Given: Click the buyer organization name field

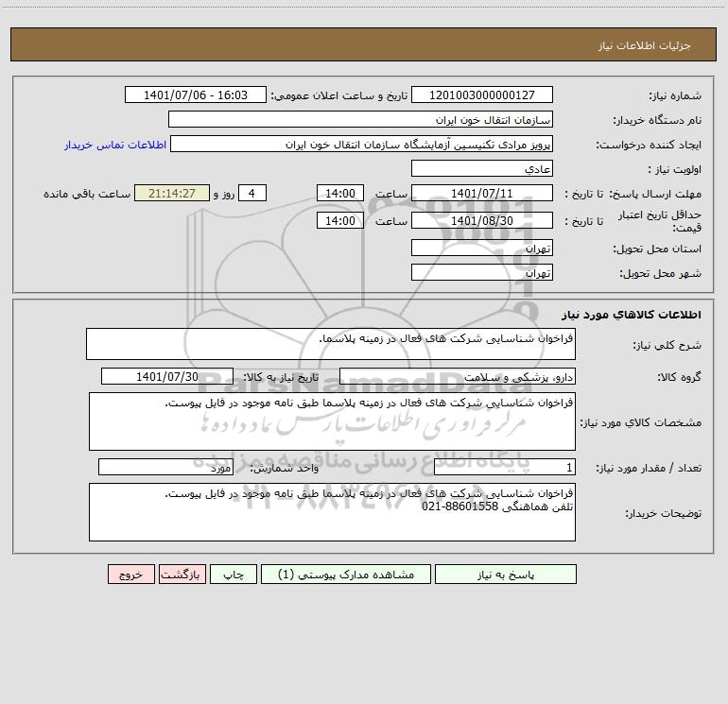Looking at the screenshot, I should pyautogui.click(x=360, y=119).
